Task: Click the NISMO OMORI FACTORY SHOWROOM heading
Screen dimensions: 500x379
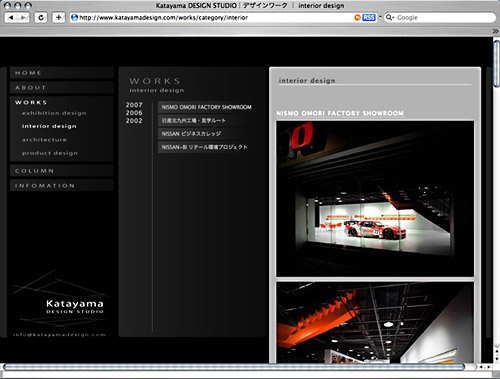Action: (340, 113)
